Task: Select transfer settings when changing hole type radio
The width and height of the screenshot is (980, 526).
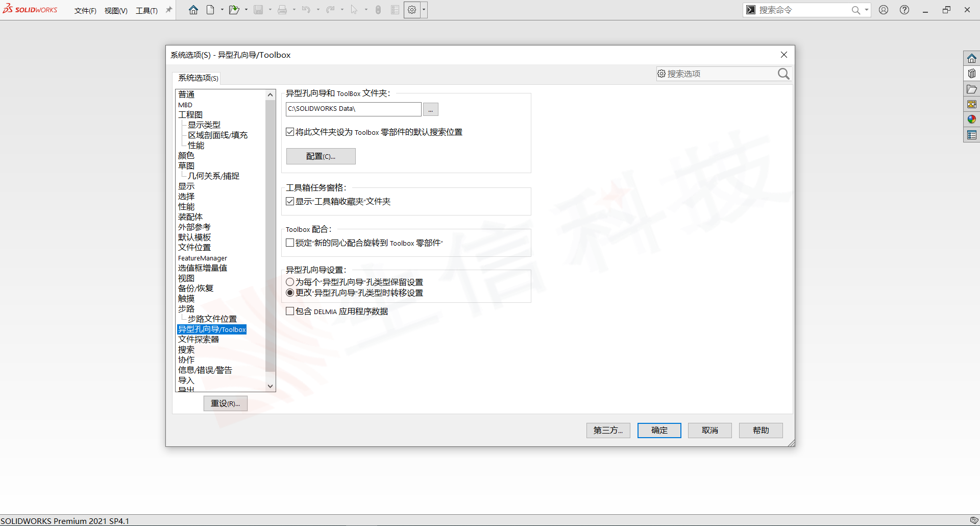Action: click(x=290, y=293)
